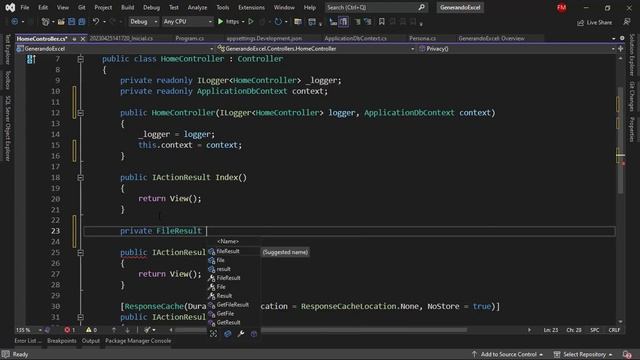Click Select Repository in status bar

click(x=583, y=354)
